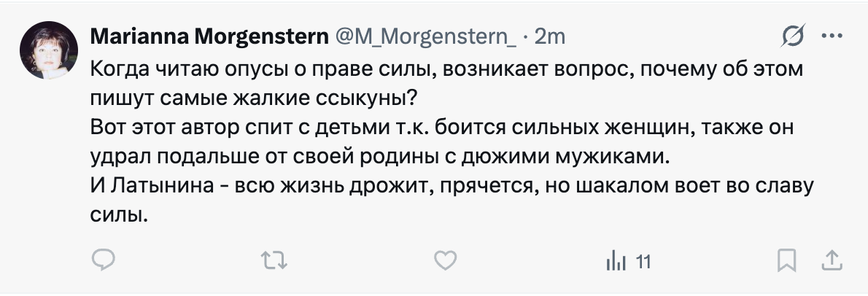Click the final word "силы." in tweet
868x296 pixels.
coord(119,214)
